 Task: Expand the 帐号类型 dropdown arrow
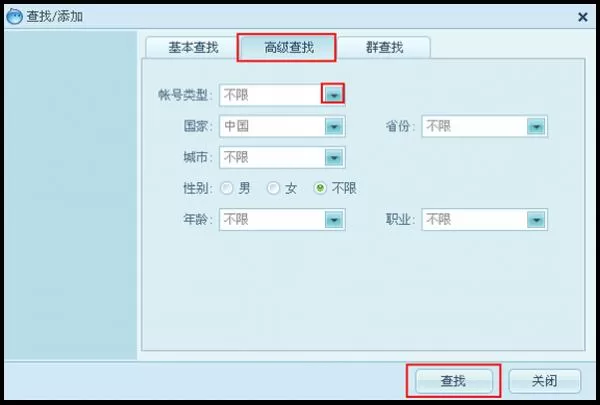pyautogui.click(x=334, y=95)
